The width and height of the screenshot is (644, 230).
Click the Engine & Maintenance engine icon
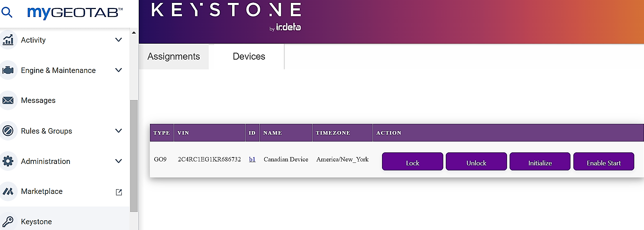pyautogui.click(x=9, y=70)
